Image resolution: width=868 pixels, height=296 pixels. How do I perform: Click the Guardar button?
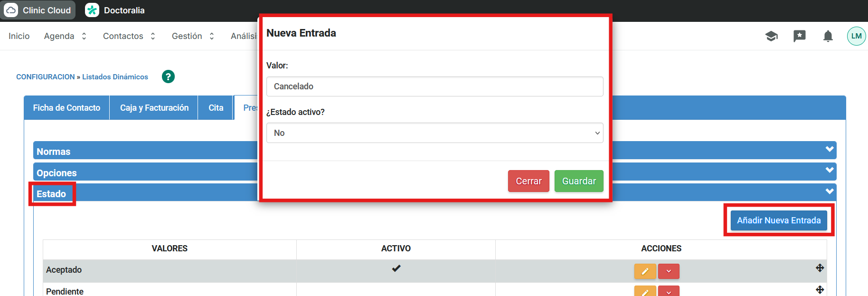578,181
